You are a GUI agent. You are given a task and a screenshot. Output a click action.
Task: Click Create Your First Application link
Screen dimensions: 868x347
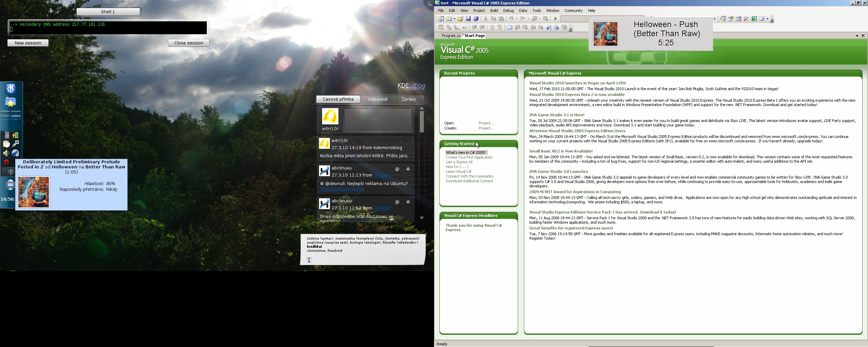(x=469, y=157)
